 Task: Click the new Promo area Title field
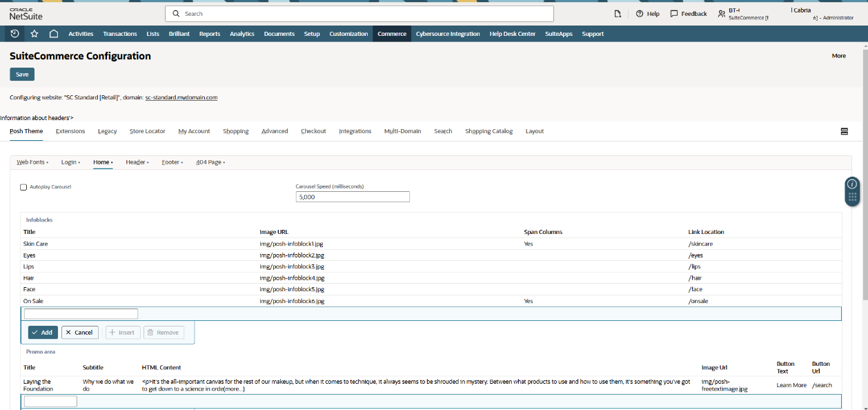coord(50,401)
